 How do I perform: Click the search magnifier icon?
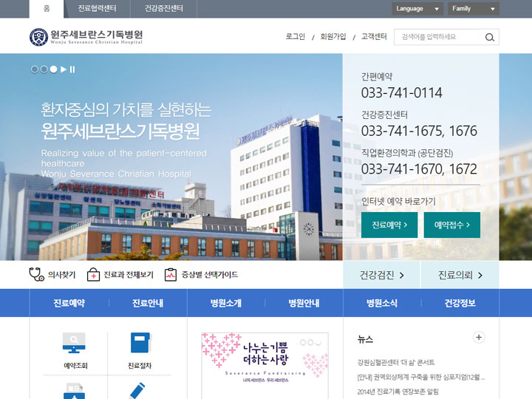pos(490,38)
